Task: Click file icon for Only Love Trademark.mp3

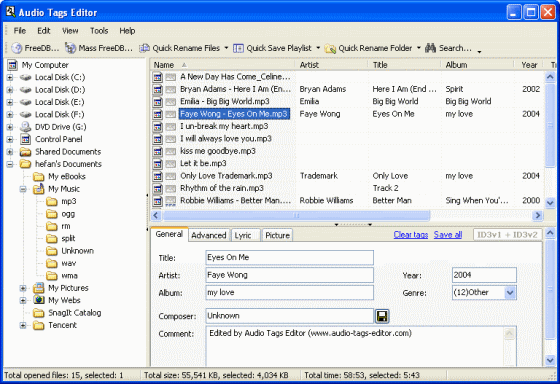Action: tap(158, 176)
